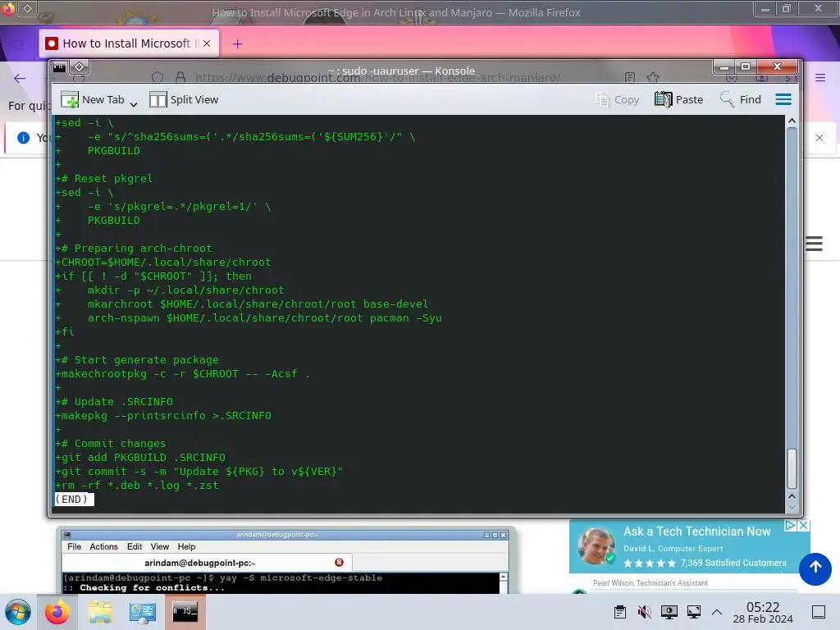The height and width of the screenshot is (630, 840).
Task: Click Konsole scrollbar bottom down arrow
Action: 792,507
